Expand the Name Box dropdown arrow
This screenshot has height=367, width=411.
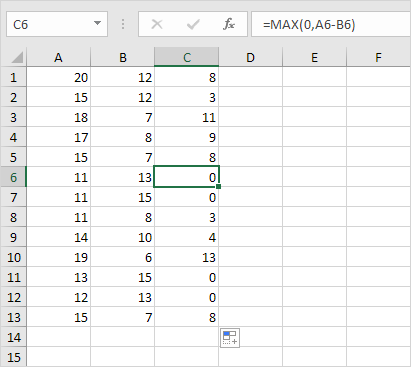[97, 24]
